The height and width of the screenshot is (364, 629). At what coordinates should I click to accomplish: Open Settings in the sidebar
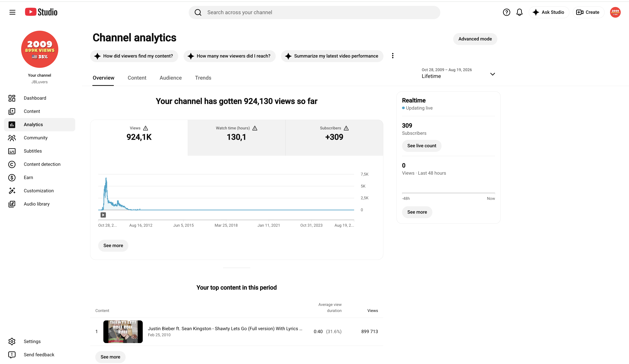[39, 341]
